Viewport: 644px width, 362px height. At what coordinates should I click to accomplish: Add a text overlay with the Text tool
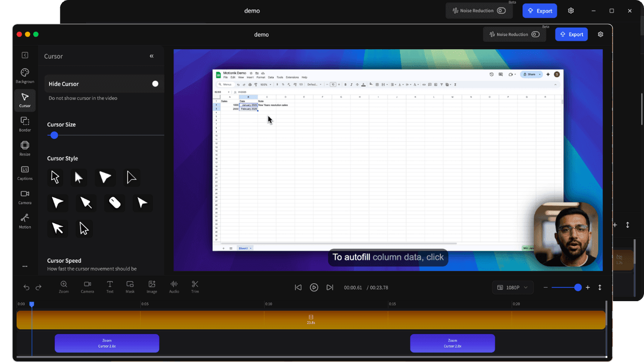[110, 287]
